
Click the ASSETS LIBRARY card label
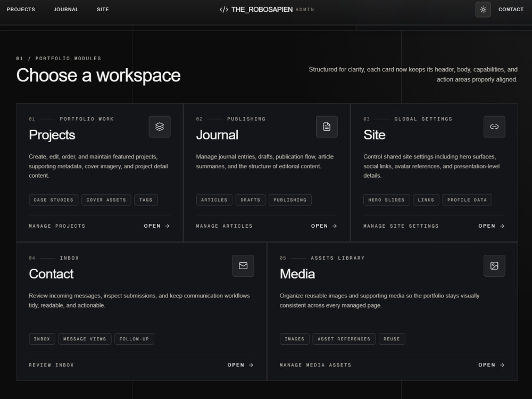(338, 258)
